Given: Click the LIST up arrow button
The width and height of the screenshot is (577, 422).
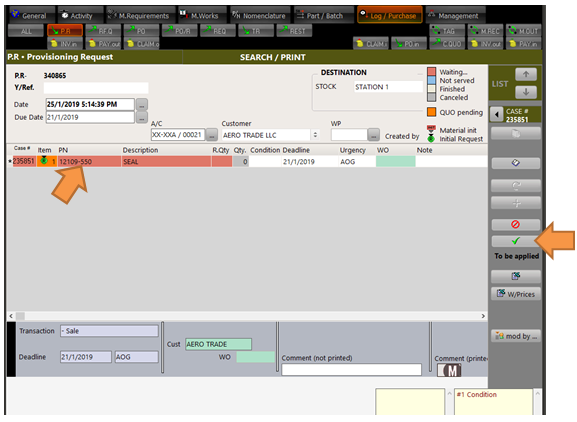Looking at the screenshot, I should 526,74.
